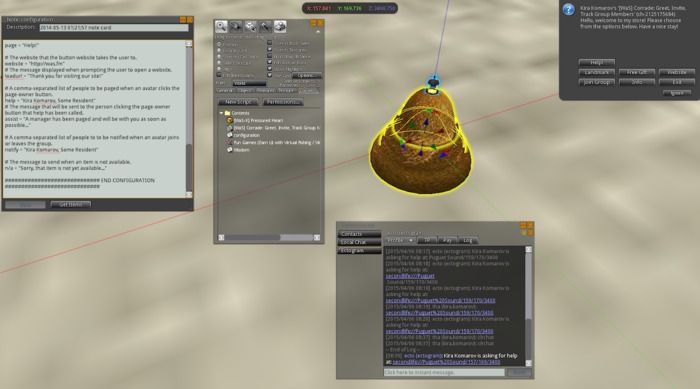
Task: Click the Corrade script item icon
Action: pos(229,128)
